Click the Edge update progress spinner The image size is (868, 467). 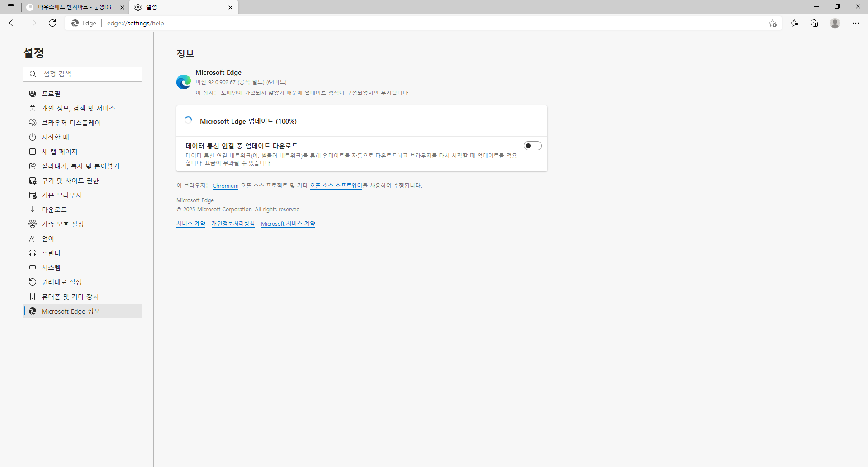188,119
